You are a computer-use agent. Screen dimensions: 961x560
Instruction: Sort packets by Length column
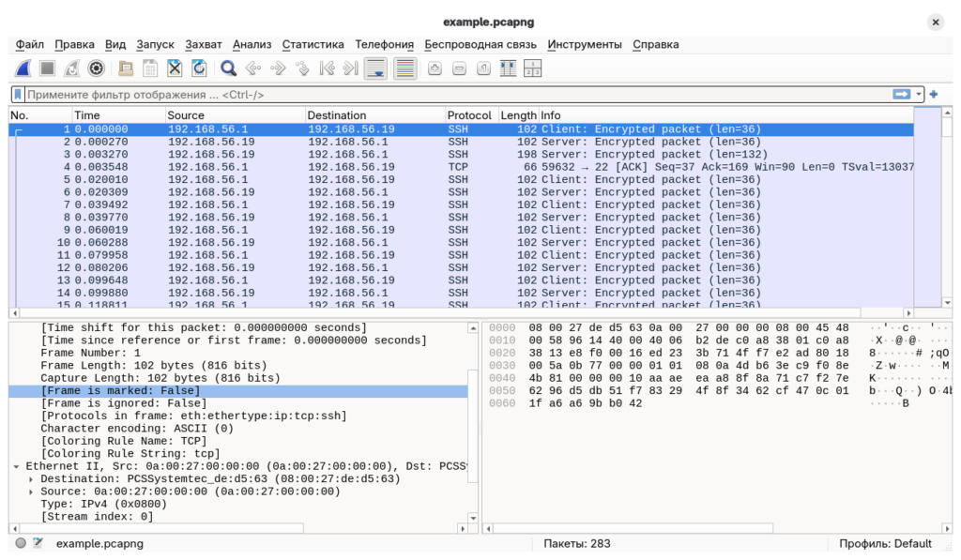tap(518, 115)
